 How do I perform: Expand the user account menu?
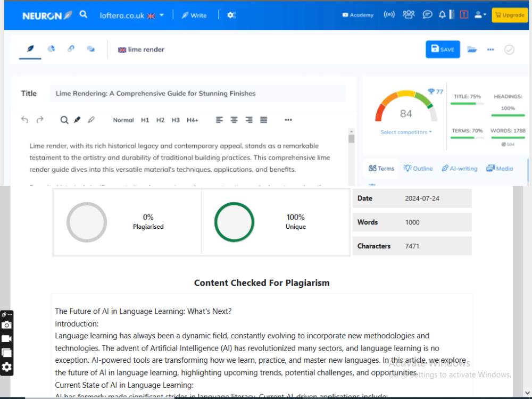[480, 15]
